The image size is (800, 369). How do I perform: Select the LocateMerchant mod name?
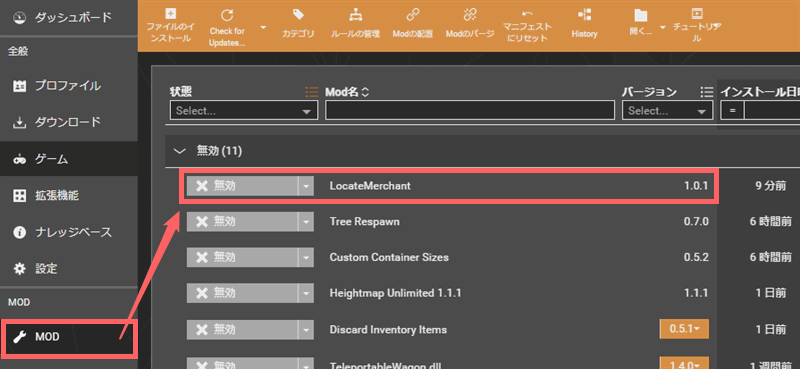(x=370, y=186)
